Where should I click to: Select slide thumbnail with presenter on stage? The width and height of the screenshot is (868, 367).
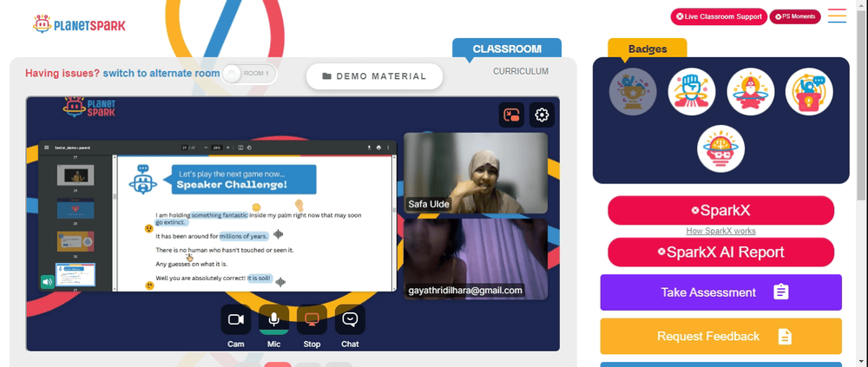tap(76, 175)
